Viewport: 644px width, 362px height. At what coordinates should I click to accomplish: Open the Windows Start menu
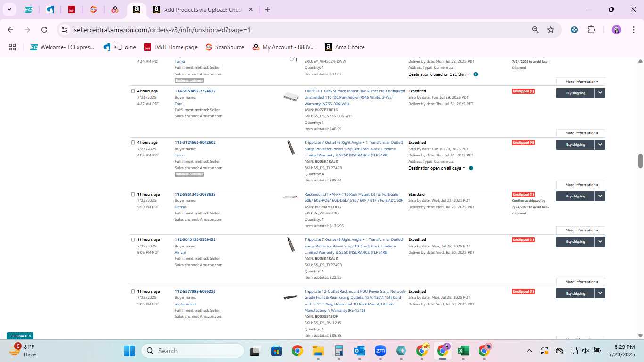click(129, 351)
